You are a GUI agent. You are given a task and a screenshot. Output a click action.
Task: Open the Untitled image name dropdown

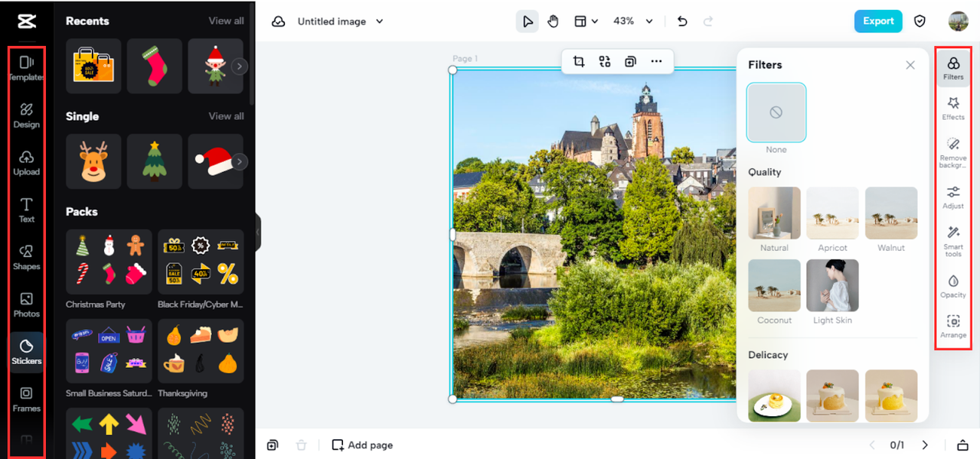point(341,21)
